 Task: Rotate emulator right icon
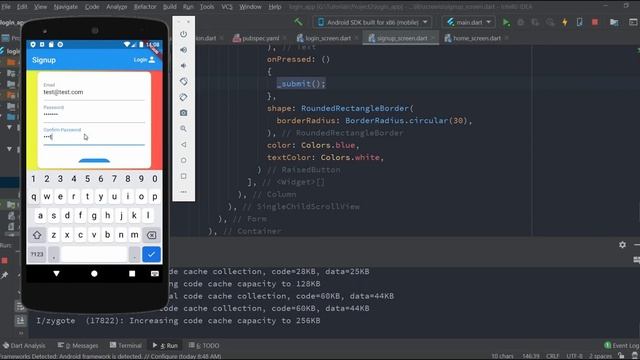(x=184, y=97)
